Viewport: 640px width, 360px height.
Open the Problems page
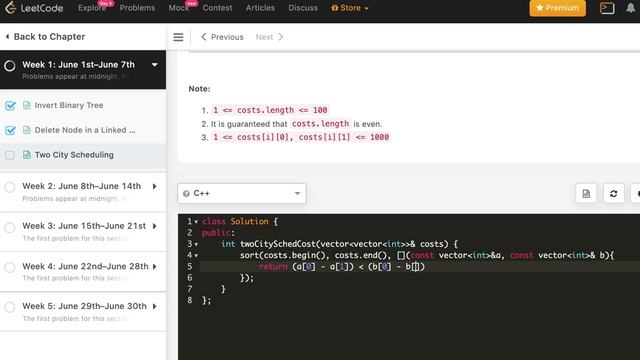click(x=137, y=8)
